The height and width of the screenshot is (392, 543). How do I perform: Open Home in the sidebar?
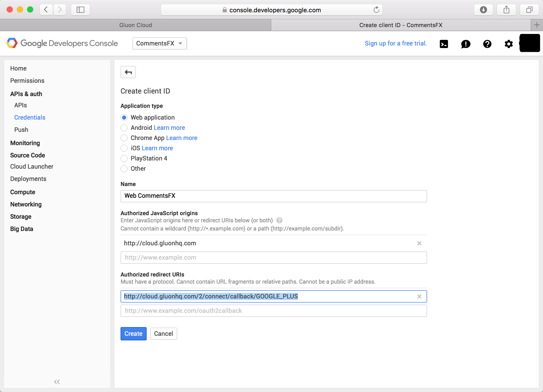18,68
